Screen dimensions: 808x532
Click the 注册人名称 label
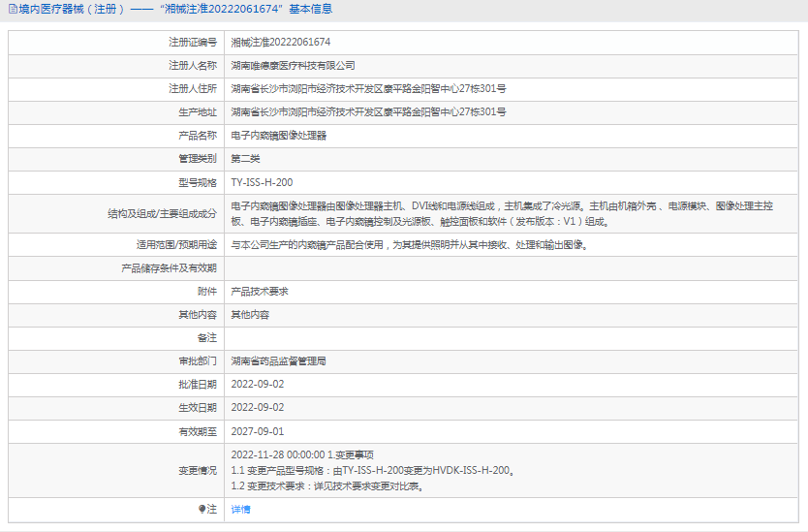[x=193, y=66]
